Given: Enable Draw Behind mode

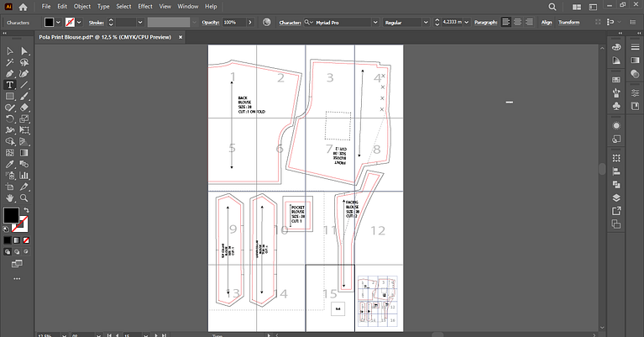Looking at the screenshot, I should (17, 252).
